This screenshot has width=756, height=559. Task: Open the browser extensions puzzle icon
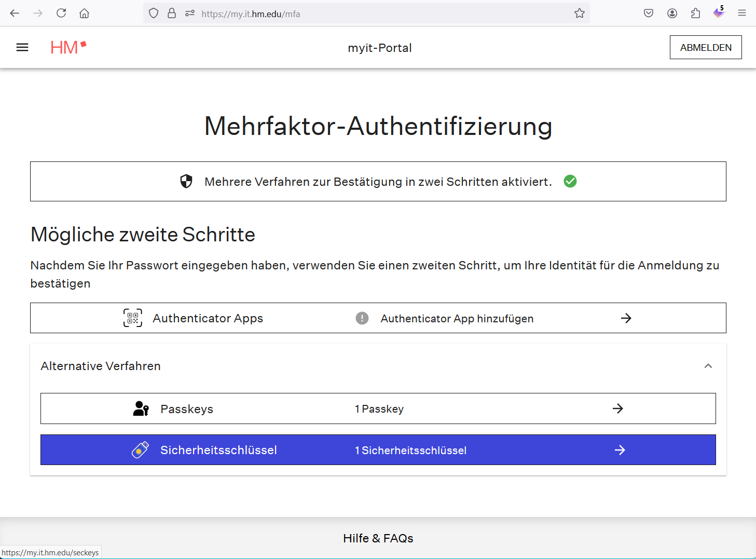coord(695,13)
